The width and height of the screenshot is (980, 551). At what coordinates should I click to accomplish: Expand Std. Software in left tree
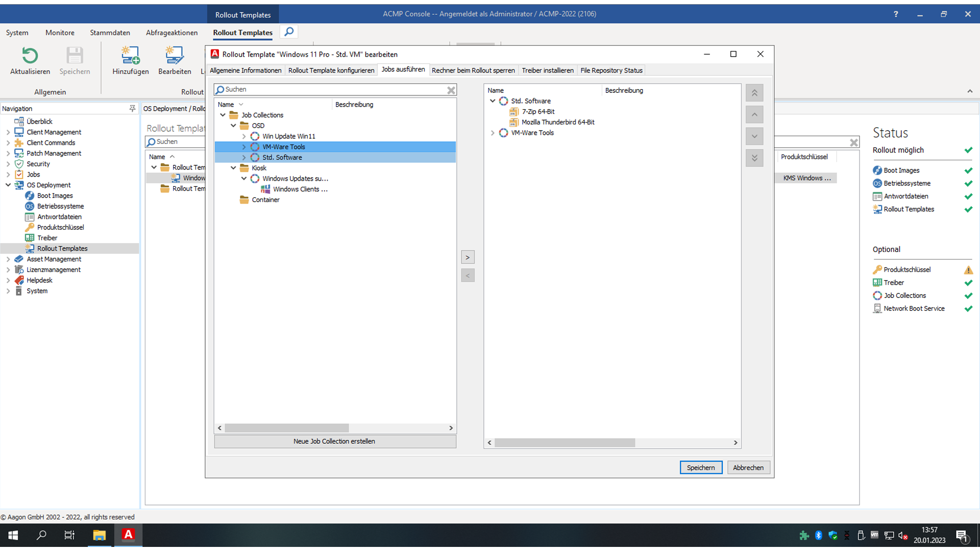click(244, 158)
